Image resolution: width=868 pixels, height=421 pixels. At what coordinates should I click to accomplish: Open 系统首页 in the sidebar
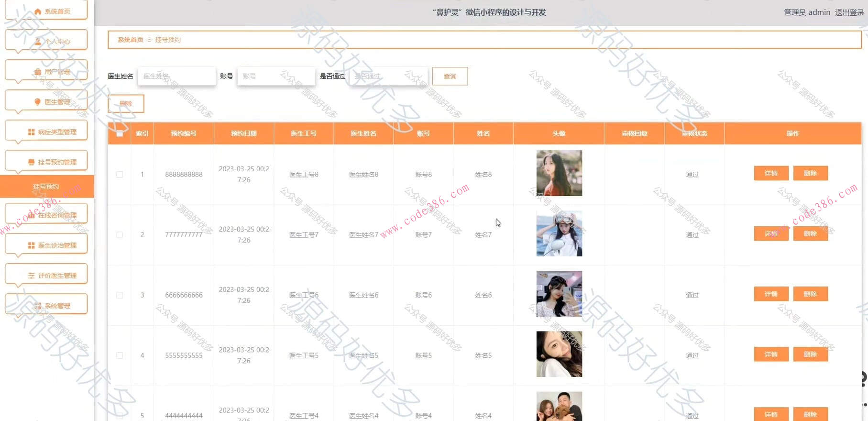[x=46, y=11]
